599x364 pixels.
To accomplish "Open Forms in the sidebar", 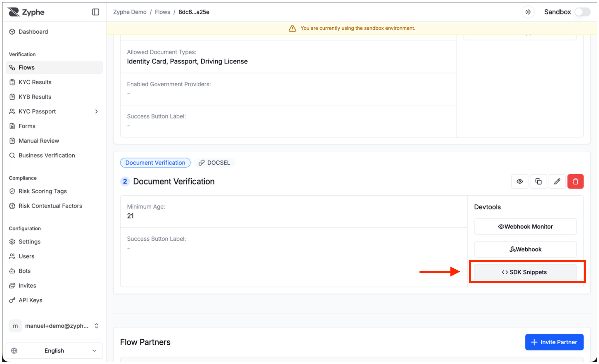I will point(54,126).
